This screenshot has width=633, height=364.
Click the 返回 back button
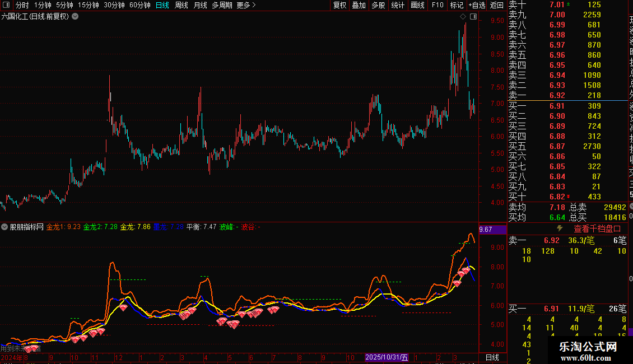496,5
